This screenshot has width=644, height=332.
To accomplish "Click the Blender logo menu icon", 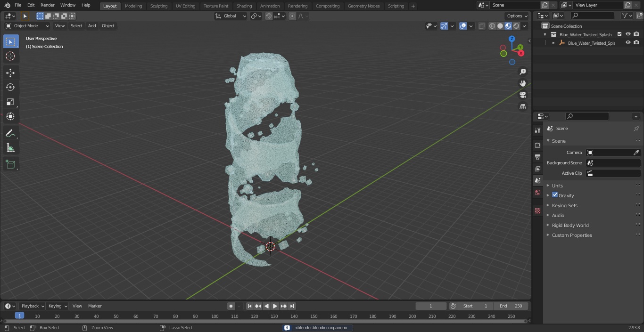I will [7, 5].
